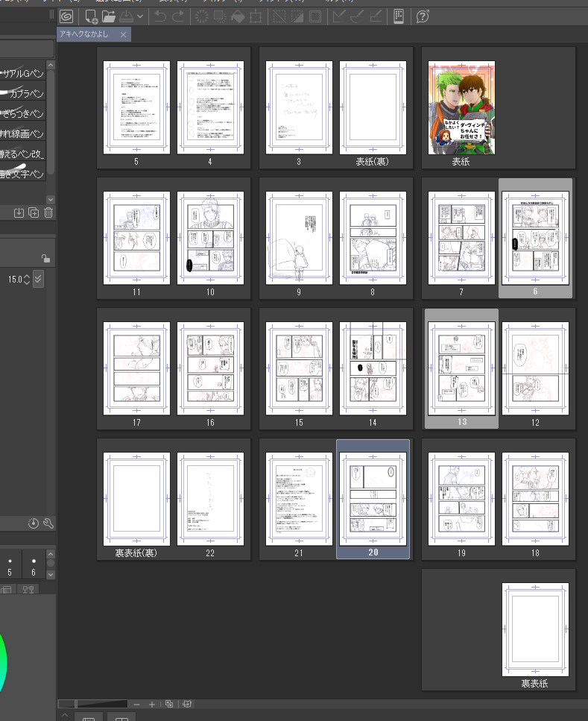Open the Clip Studio support help icon
Viewport: 588px width, 721px height.
click(x=423, y=17)
